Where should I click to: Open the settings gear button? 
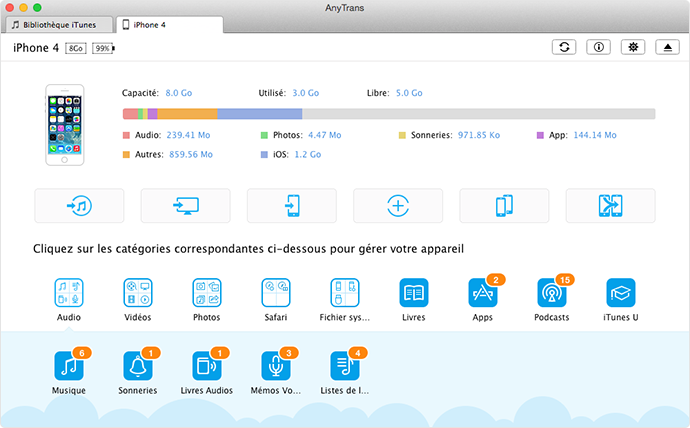click(x=633, y=47)
